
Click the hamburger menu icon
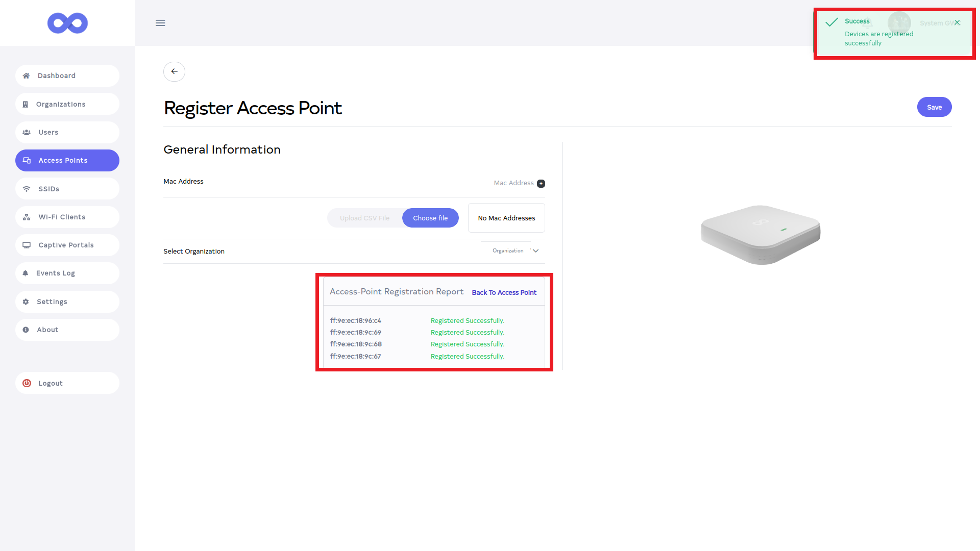(160, 23)
